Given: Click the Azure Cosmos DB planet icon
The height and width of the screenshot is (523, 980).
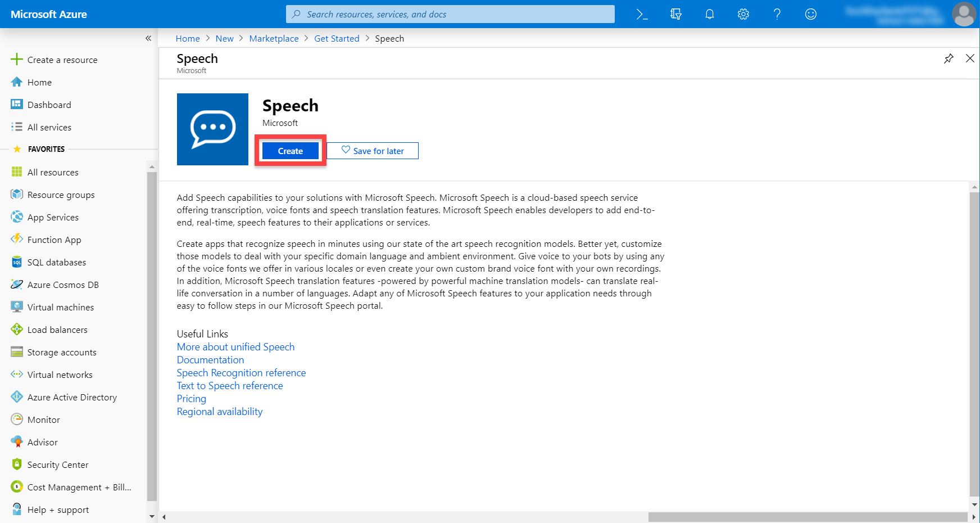Looking at the screenshot, I should coord(17,284).
